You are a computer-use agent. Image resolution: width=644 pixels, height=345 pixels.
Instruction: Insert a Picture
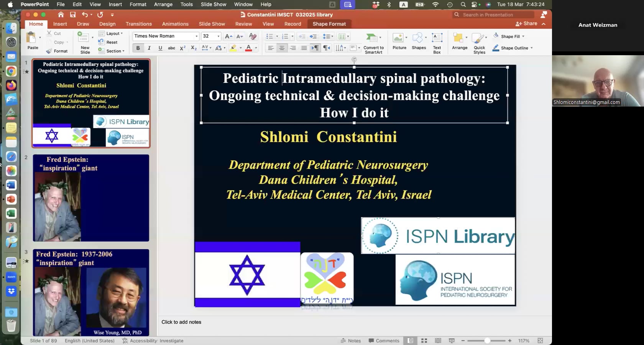399,41
